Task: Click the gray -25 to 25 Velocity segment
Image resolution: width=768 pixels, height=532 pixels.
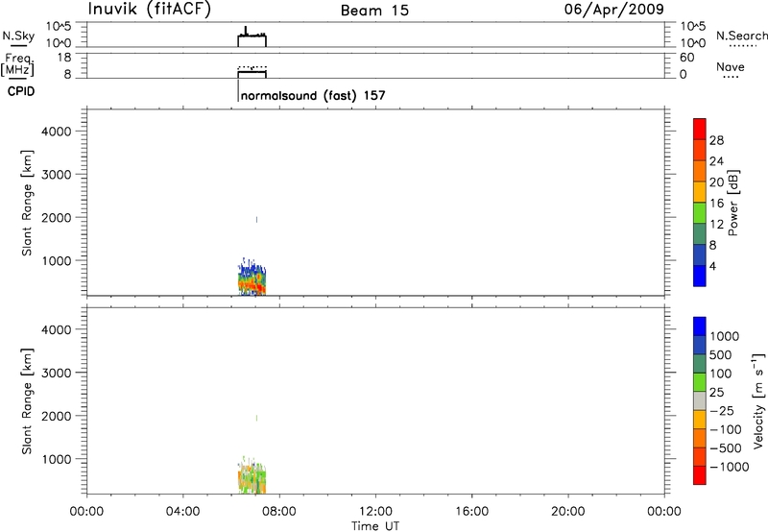Action: pyautogui.click(x=700, y=400)
